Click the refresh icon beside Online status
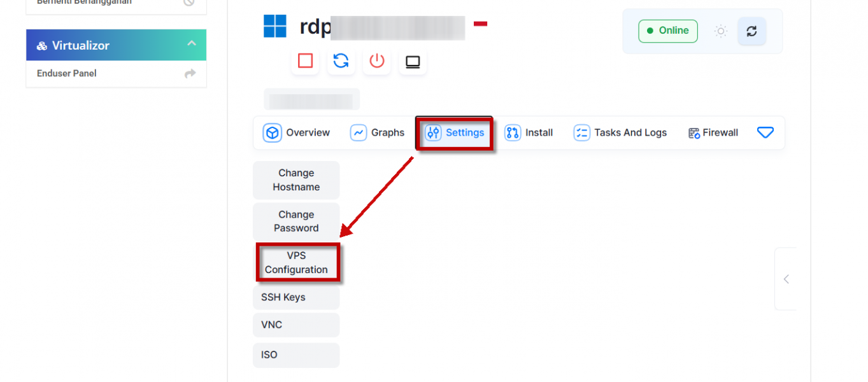This screenshot has width=868, height=382. click(751, 31)
